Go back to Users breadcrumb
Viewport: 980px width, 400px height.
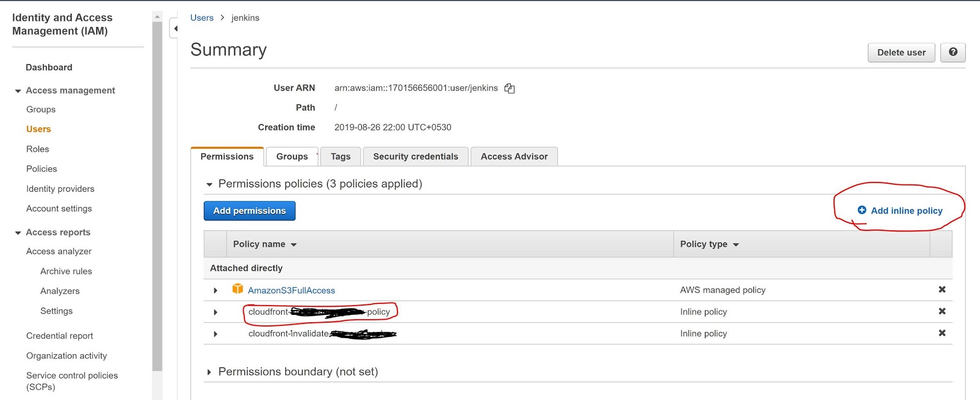[202, 18]
